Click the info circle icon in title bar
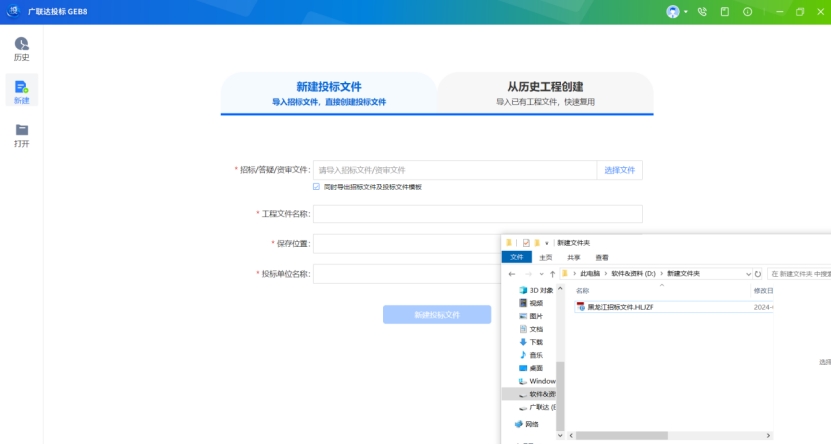Image resolution: width=831 pixels, height=445 pixels. (x=747, y=12)
